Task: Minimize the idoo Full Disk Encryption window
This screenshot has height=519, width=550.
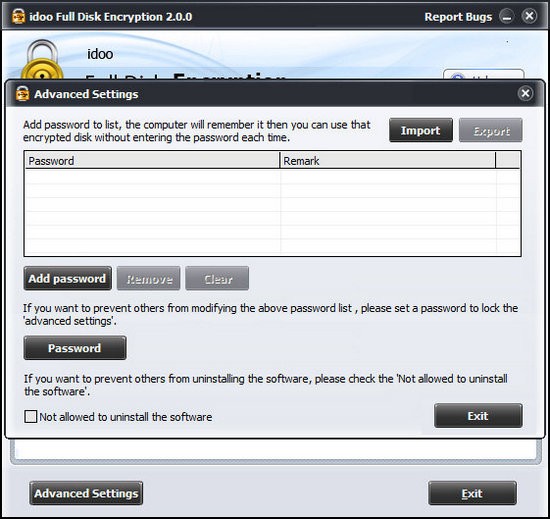Action: [506, 16]
